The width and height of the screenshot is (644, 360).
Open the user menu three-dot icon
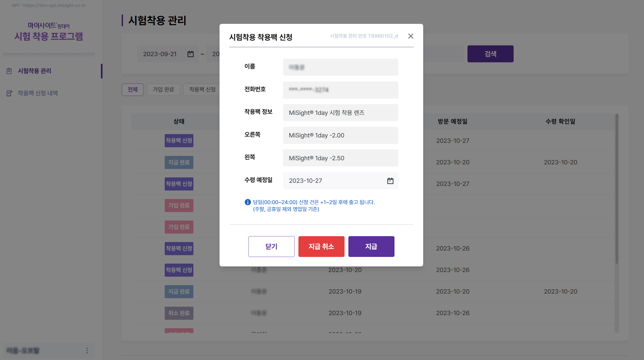pos(87,350)
